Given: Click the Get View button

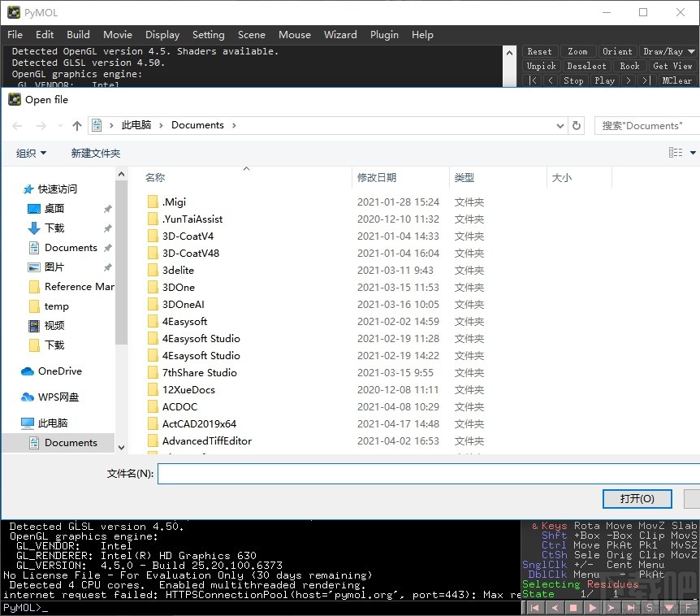Looking at the screenshot, I should point(672,66).
